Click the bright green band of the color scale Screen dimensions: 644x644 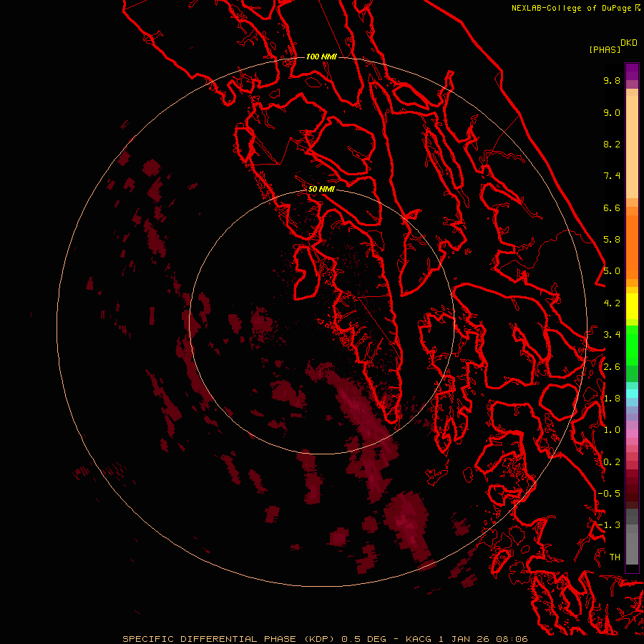632,346
